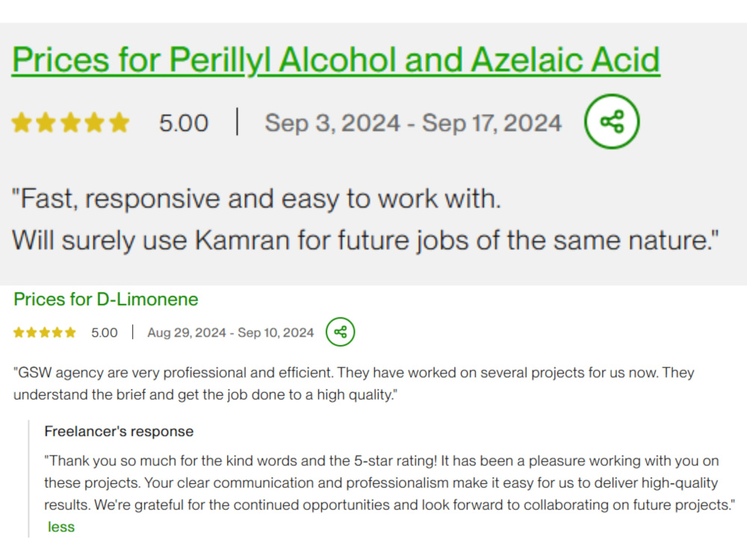The height and width of the screenshot is (560, 747).
Task: Click the Sep 3, 2024 - Sep 17, 2024 date range
Action: 413,123
